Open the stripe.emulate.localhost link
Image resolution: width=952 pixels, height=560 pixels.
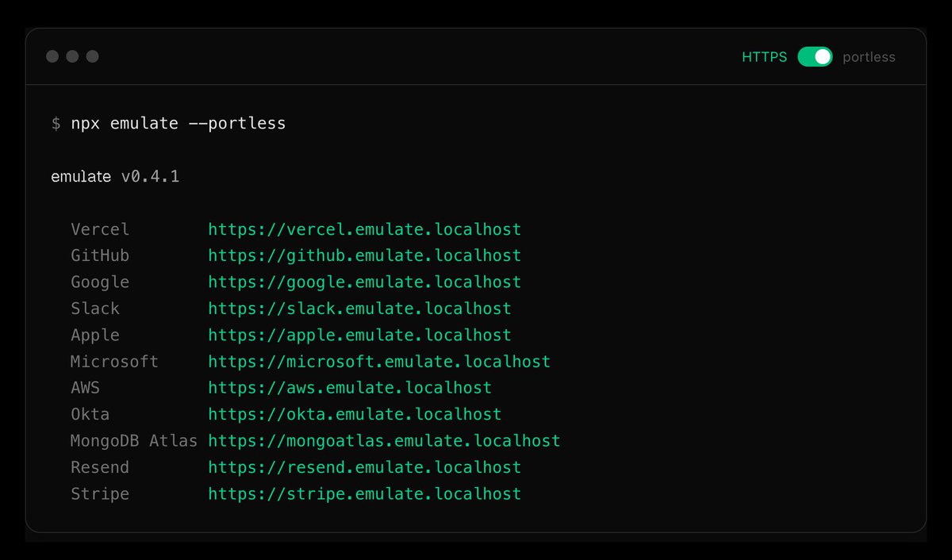(x=365, y=494)
